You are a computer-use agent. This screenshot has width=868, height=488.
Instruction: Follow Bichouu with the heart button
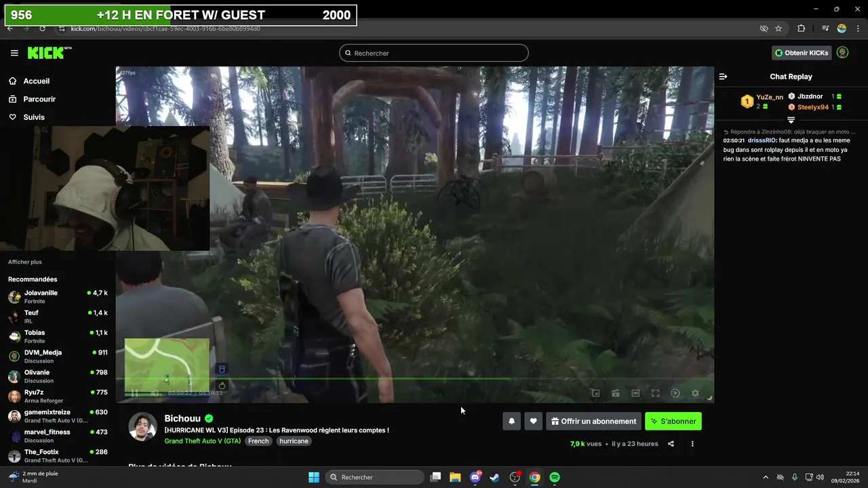click(533, 422)
